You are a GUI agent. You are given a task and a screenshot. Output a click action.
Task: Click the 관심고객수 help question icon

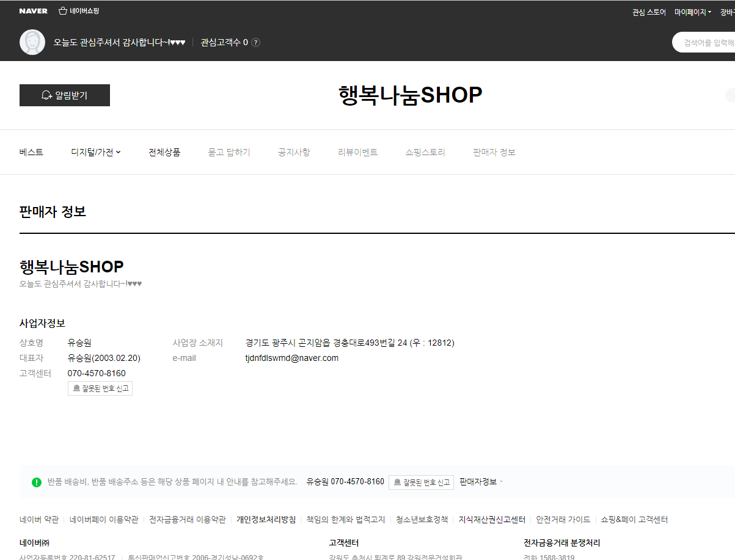256,43
